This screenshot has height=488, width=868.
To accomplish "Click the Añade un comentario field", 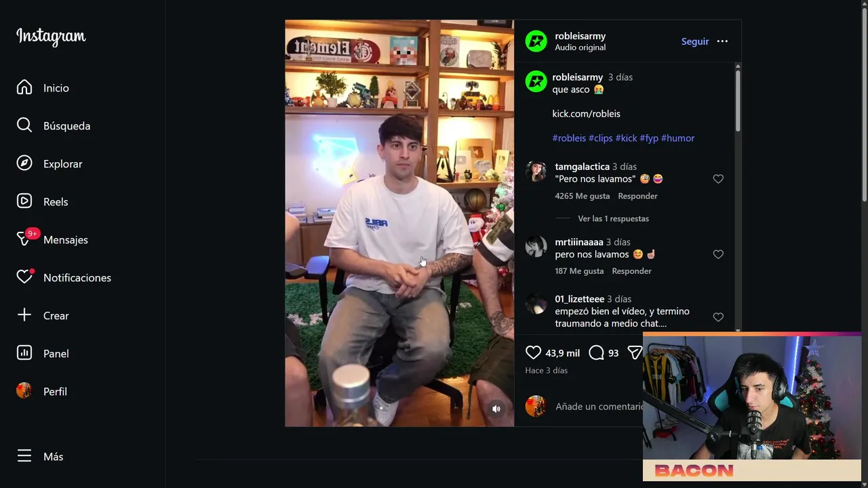I will click(x=598, y=406).
